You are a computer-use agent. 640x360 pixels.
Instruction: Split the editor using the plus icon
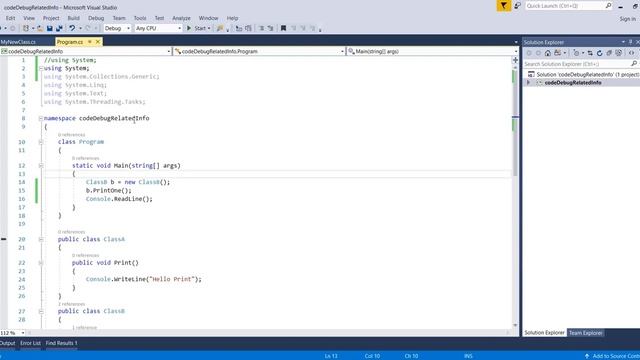tap(515, 60)
